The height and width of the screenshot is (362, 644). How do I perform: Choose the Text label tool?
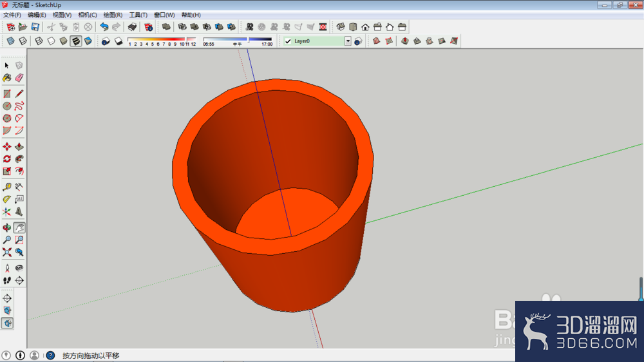19,199
